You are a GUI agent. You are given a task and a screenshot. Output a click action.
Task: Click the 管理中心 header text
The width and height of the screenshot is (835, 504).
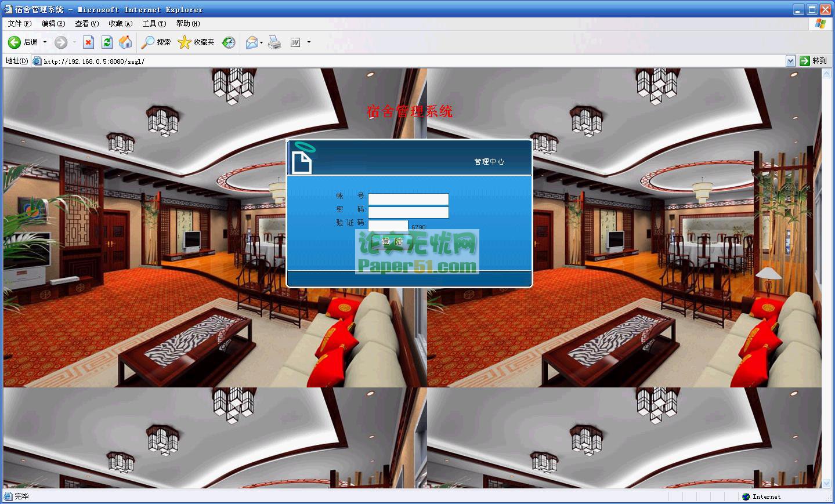(489, 162)
